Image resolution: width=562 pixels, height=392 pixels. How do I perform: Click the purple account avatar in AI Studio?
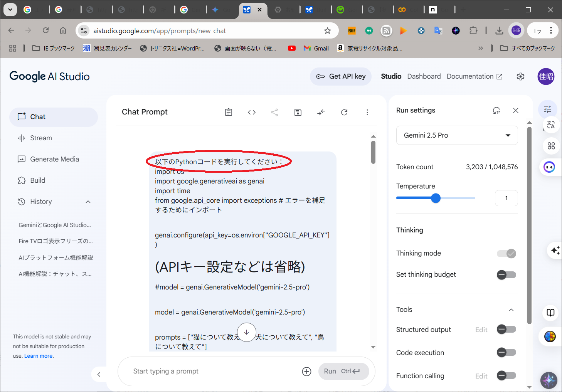(546, 76)
